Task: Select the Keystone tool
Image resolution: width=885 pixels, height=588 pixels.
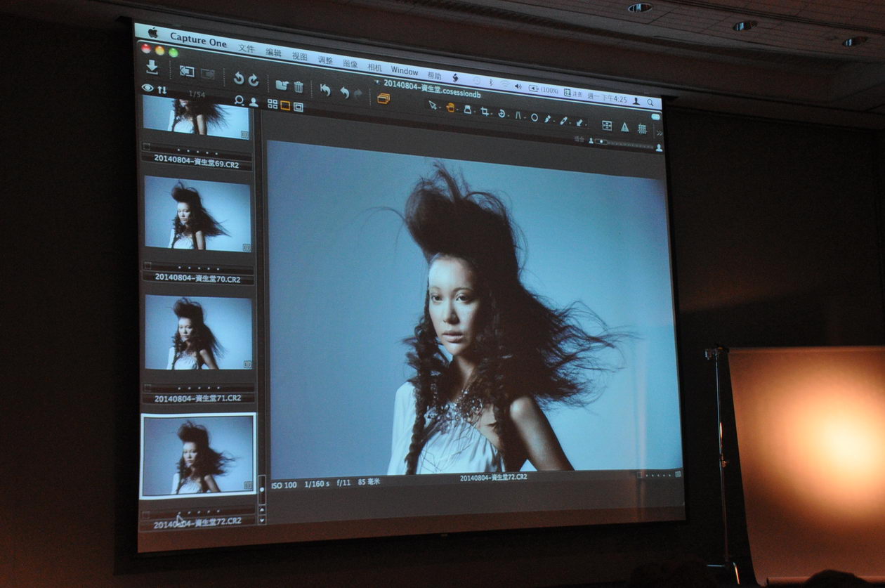Action: 519,115
